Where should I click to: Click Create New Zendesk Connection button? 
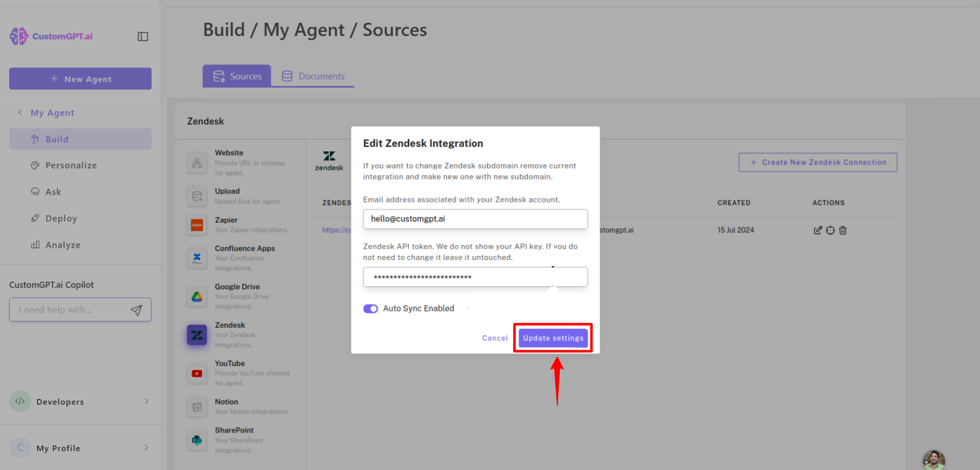point(818,162)
